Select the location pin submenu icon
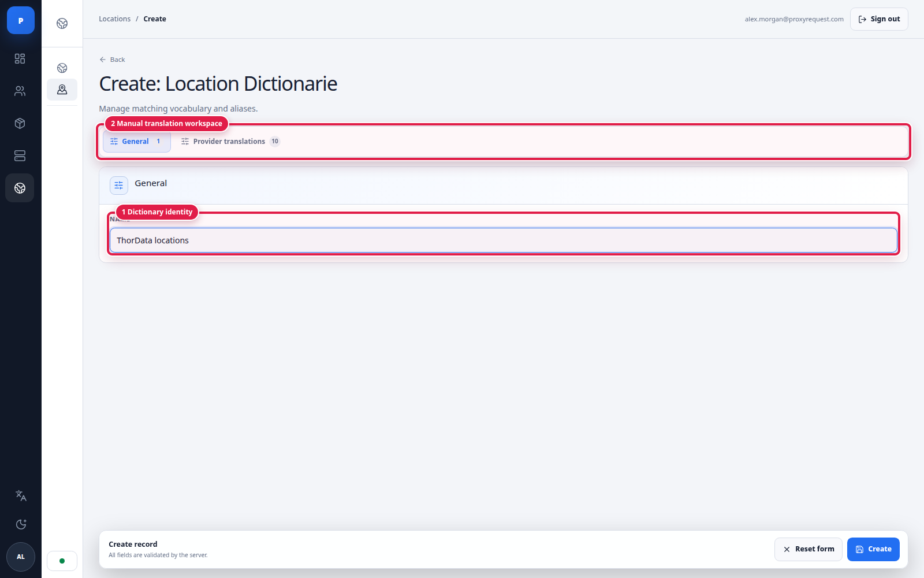This screenshot has width=924, height=578. click(62, 90)
